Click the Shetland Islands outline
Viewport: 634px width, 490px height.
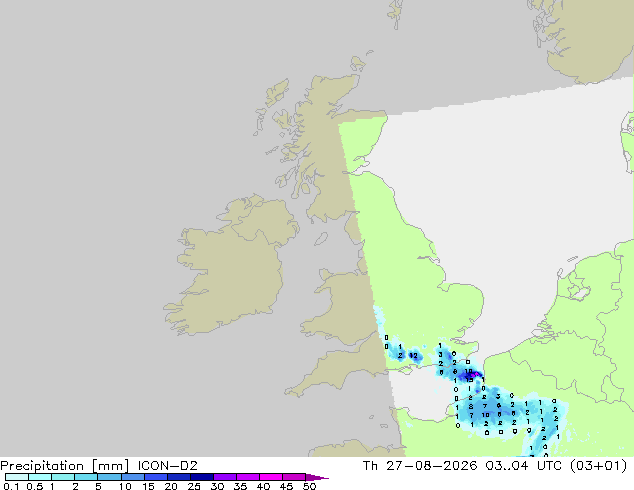[x=396, y=13]
